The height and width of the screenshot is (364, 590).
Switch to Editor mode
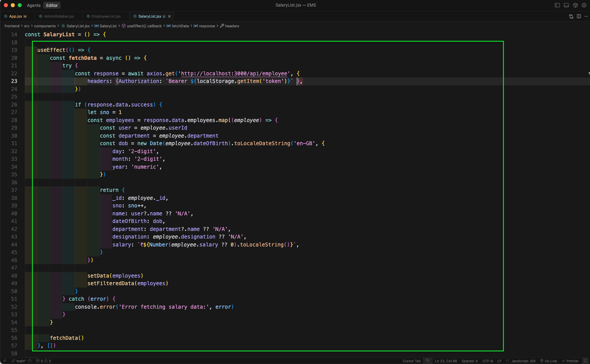point(52,5)
